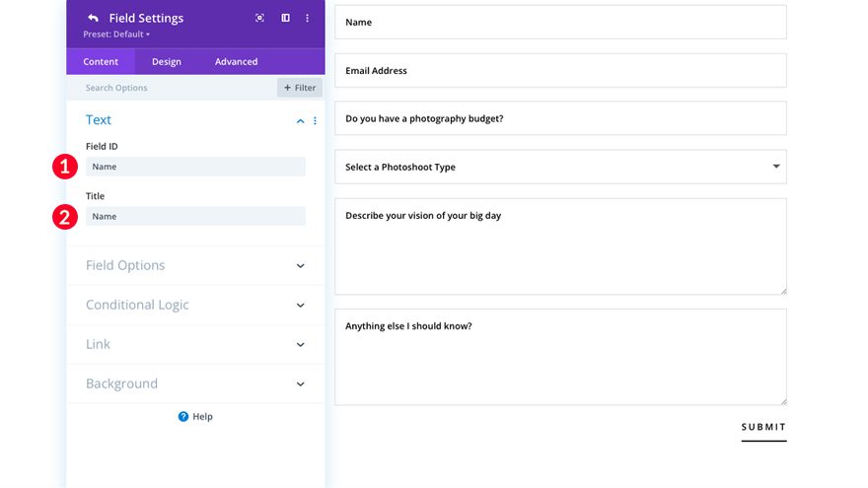This screenshot has width=868, height=488.
Task: Click the Field ID input box
Action: click(x=195, y=167)
